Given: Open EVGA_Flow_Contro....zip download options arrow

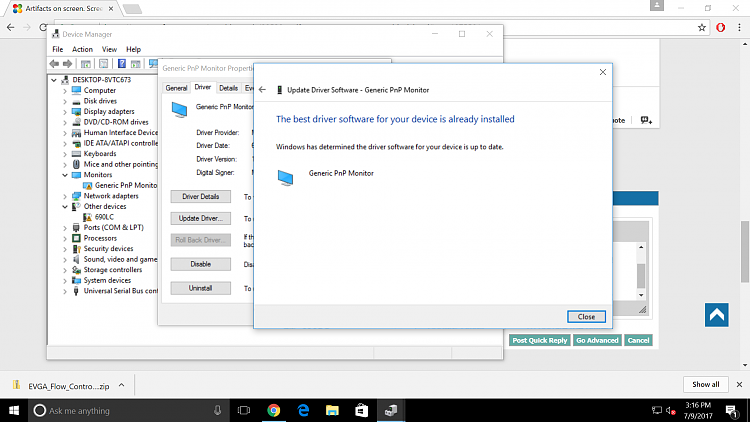Looking at the screenshot, I should (x=121, y=385).
